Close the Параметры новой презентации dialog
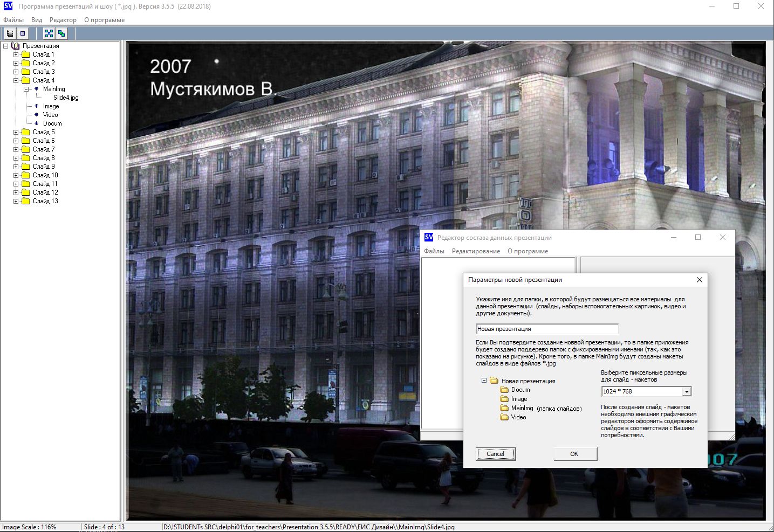The height and width of the screenshot is (532, 774). 699,280
